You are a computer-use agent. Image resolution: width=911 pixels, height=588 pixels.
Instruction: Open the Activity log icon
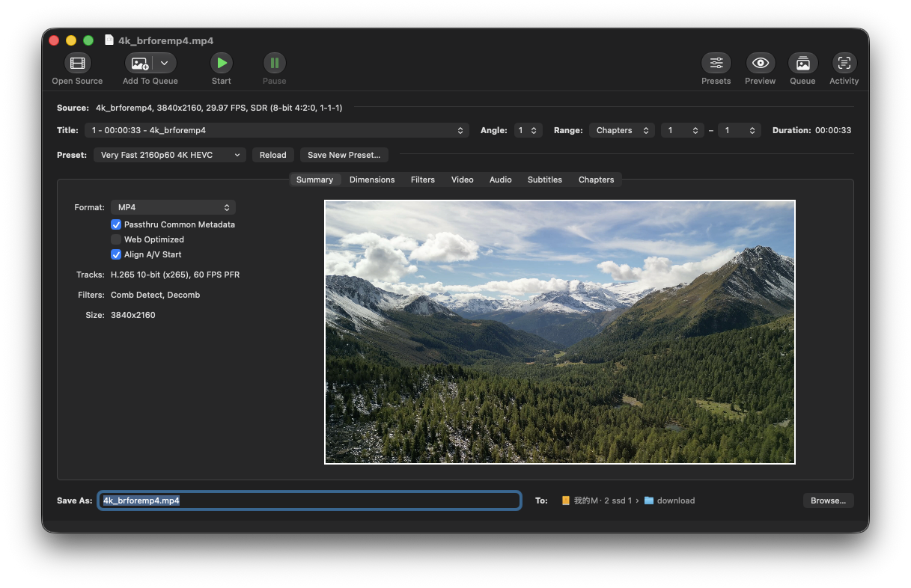pyautogui.click(x=844, y=64)
